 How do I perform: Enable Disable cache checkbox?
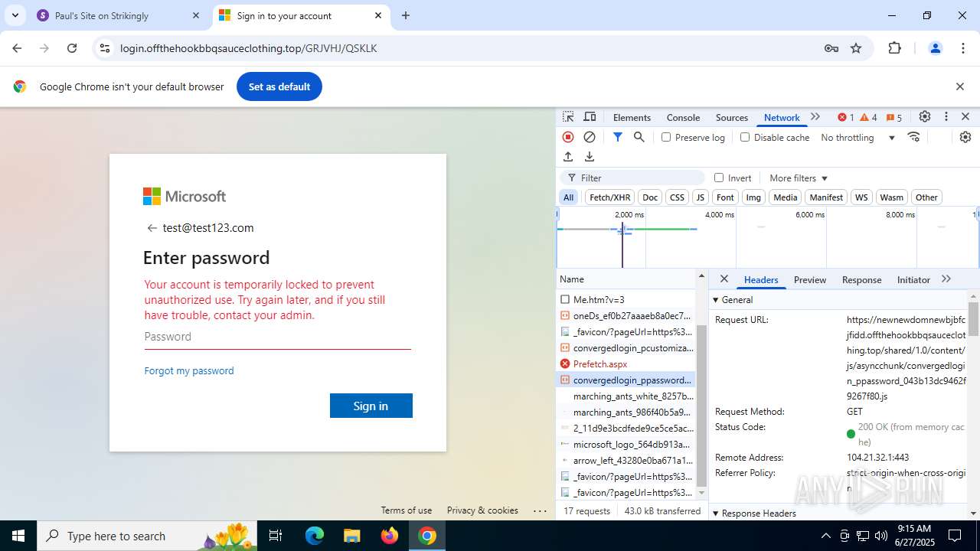click(745, 137)
